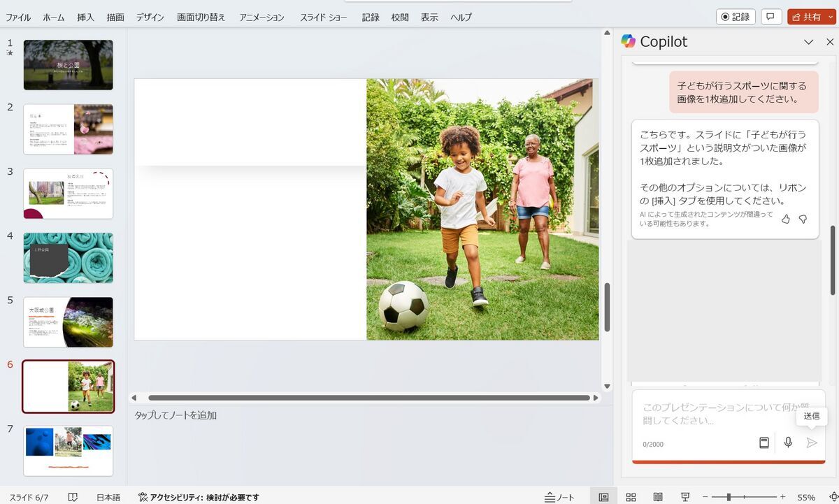This screenshot has width=839, height=504.
Task: Open the 記録 ribbon tab
Action: tap(371, 17)
